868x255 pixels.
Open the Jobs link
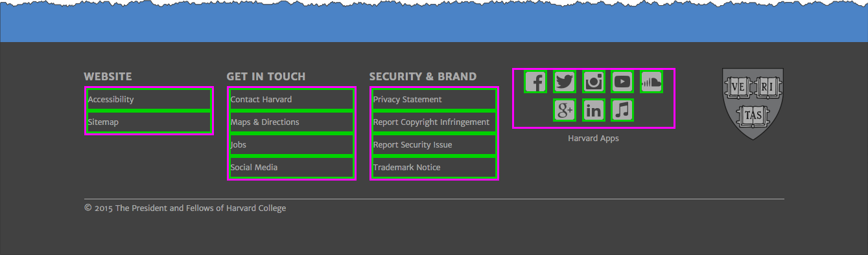click(292, 145)
